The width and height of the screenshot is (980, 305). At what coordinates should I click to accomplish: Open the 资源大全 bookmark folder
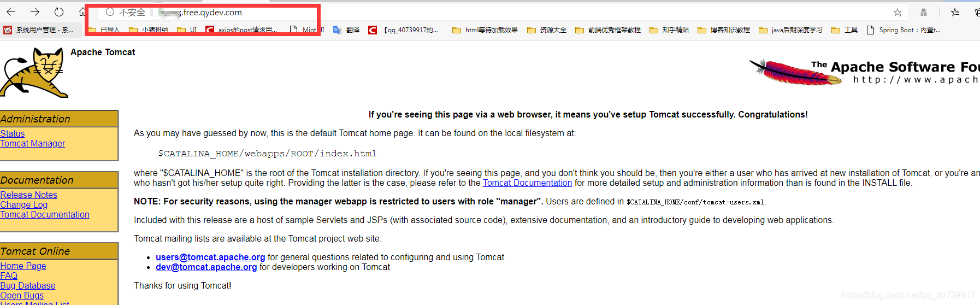pyautogui.click(x=547, y=30)
